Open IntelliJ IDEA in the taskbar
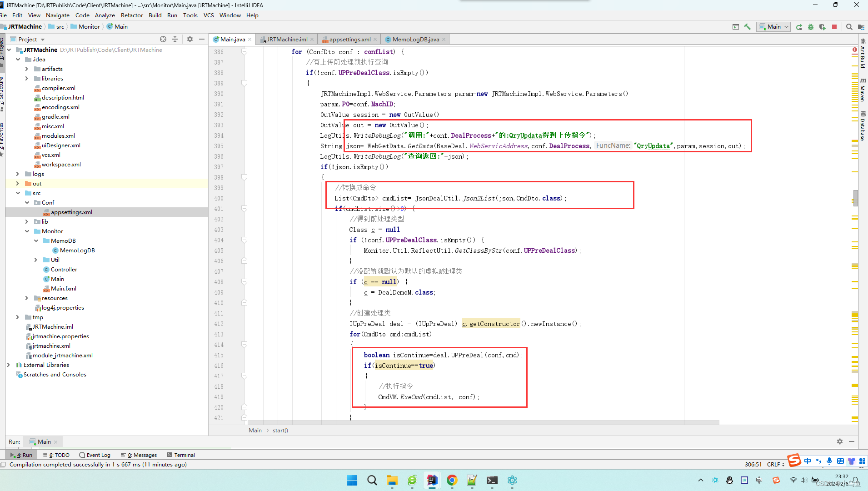The width and height of the screenshot is (868, 491). click(432, 480)
